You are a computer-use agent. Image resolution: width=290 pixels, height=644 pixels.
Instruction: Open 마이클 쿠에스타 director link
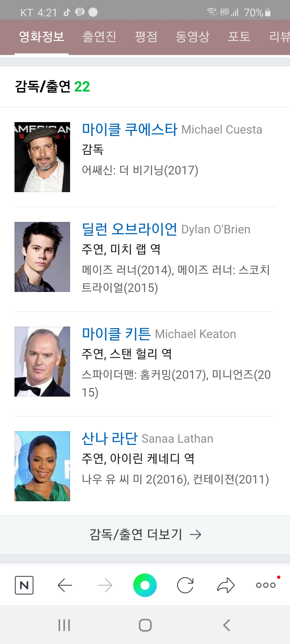[130, 129]
